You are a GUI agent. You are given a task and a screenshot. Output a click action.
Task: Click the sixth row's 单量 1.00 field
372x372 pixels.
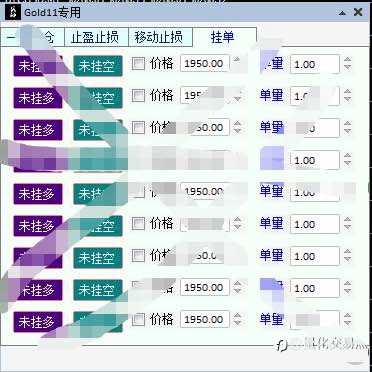coord(315,224)
